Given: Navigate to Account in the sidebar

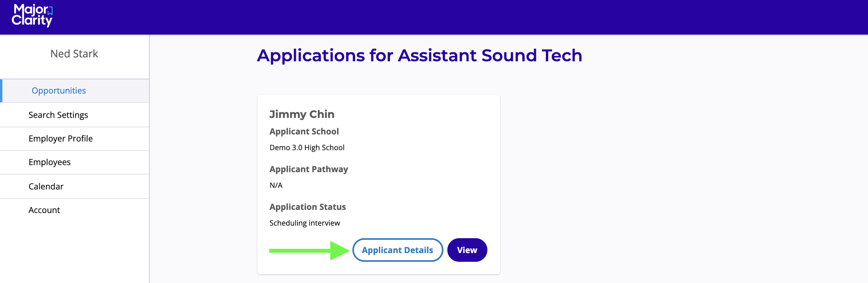Looking at the screenshot, I should (x=44, y=210).
